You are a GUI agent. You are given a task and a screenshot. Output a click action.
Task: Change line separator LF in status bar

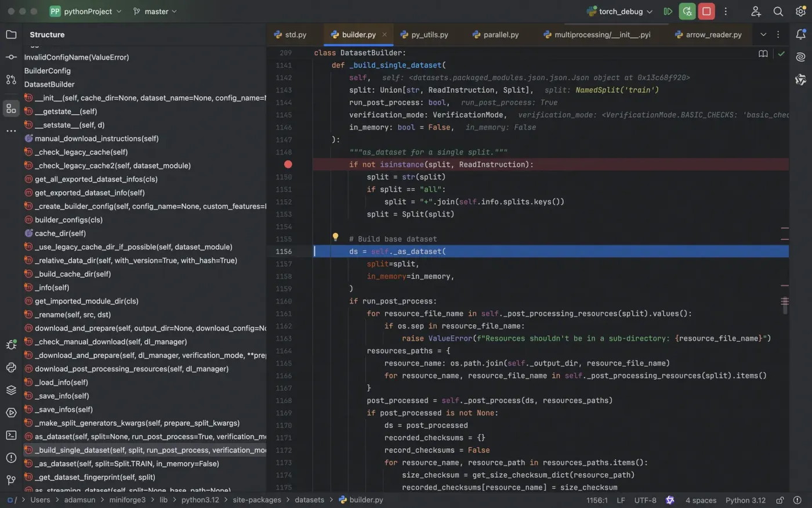click(x=621, y=500)
